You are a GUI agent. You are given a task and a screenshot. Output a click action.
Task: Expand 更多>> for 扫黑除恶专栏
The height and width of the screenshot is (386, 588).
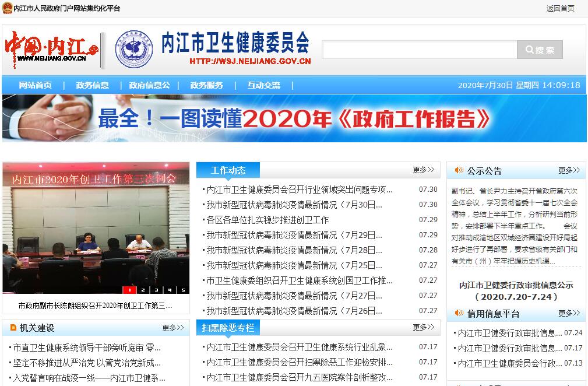[424, 327]
